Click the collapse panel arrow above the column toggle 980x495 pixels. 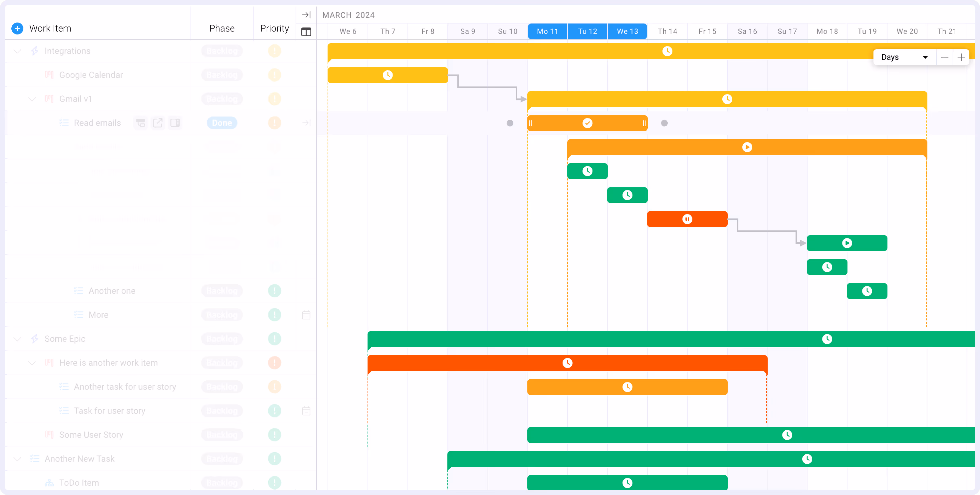tap(306, 15)
